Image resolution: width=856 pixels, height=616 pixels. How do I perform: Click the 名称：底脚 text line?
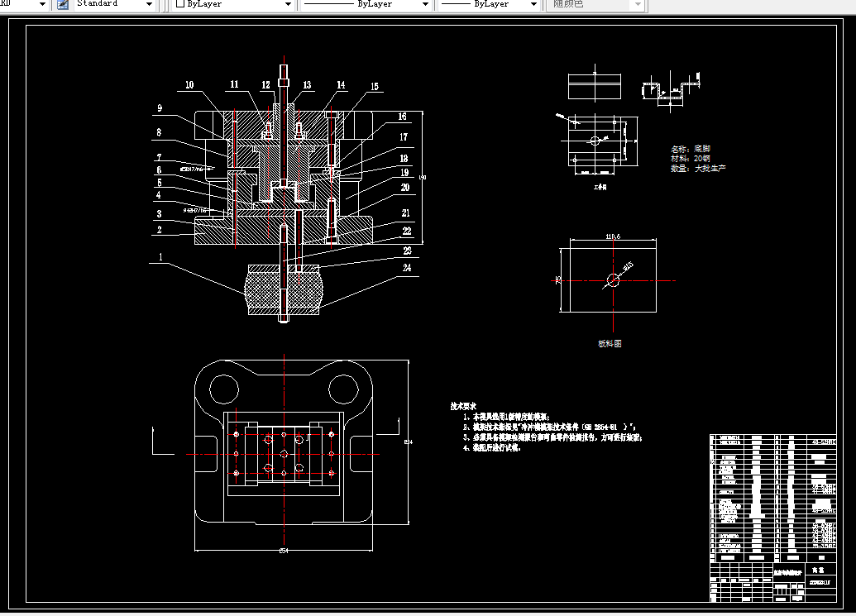(691, 148)
